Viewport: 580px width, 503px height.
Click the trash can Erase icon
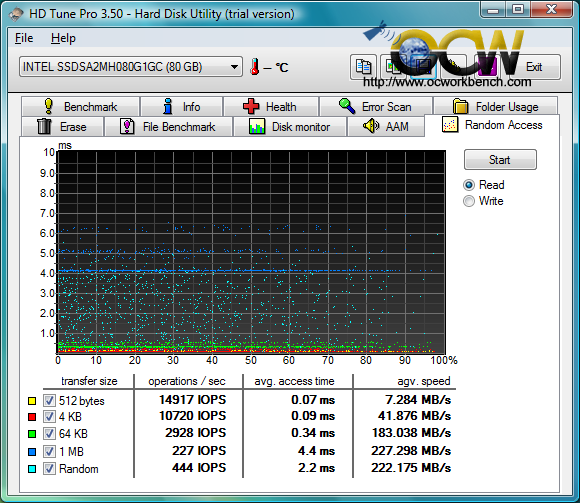pos(44,126)
